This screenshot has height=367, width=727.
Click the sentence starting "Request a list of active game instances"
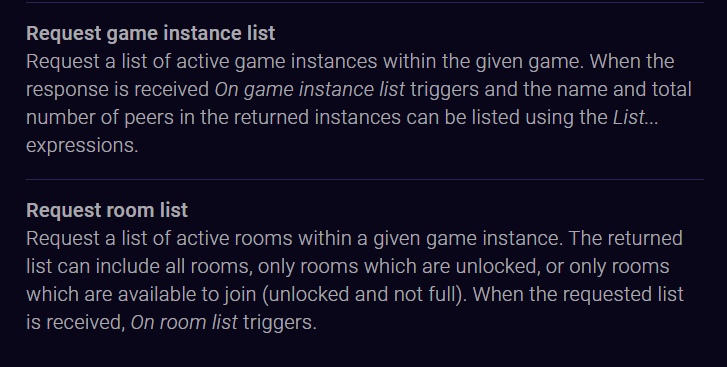[305, 62]
